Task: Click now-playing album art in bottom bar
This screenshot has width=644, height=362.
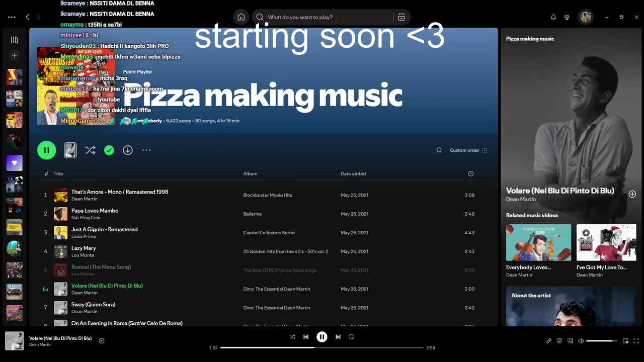Action: tap(14, 341)
